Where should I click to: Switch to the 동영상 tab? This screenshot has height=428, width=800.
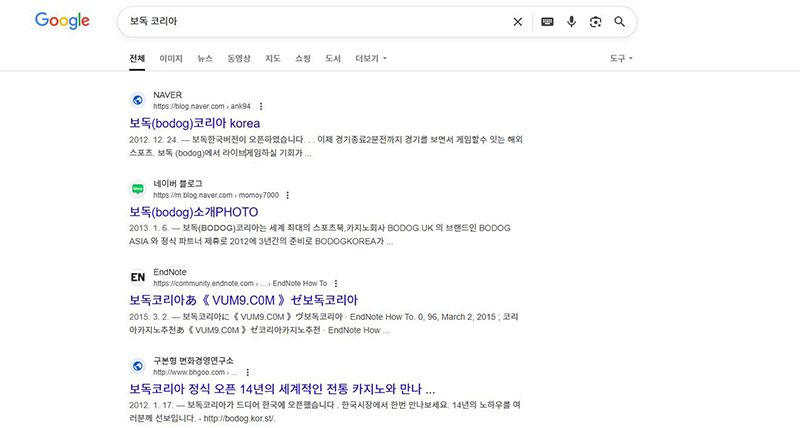(x=239, y=58)
